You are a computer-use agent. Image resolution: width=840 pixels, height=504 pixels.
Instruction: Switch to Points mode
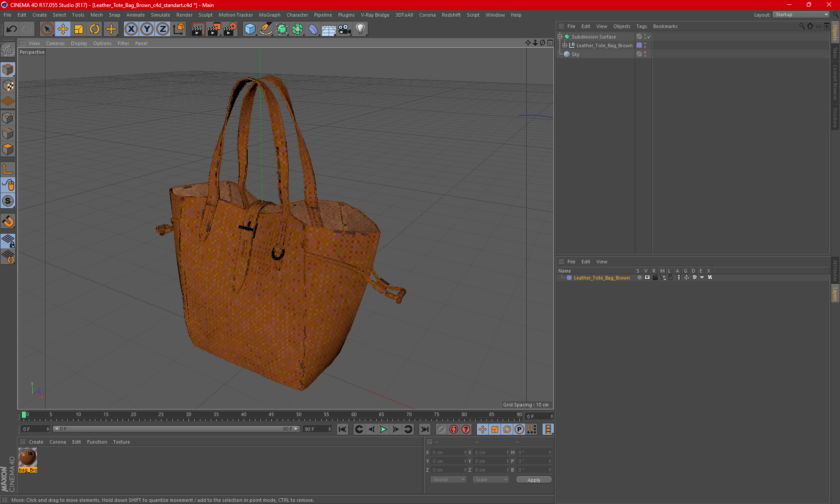click(x=8, y=118)
